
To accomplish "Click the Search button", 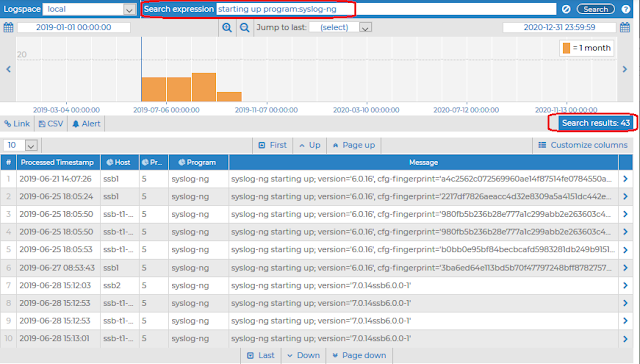I will (x=596, y=9).
